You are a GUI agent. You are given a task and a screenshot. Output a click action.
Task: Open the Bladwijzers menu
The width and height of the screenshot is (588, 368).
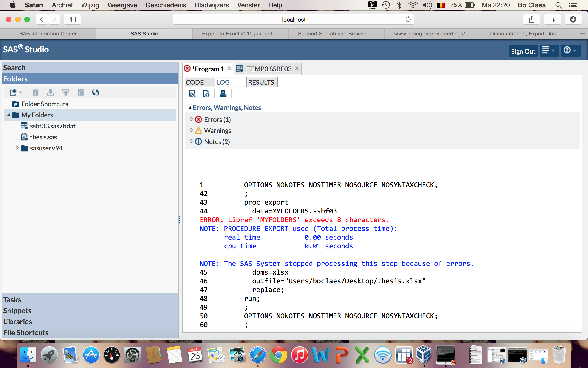pyautogui.click(x=212, y=5)
